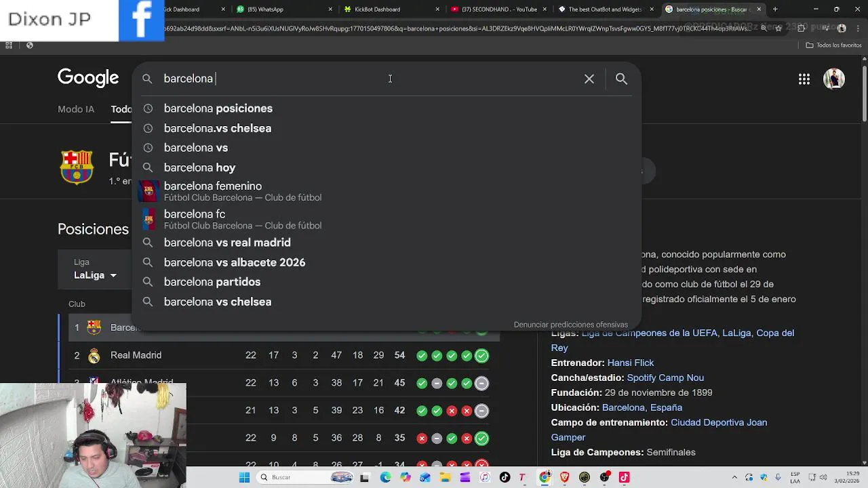The height and width of the screenshot is (488, 868).
Task: Open iTunes music icon in taskbar
Action: point(485,477)
